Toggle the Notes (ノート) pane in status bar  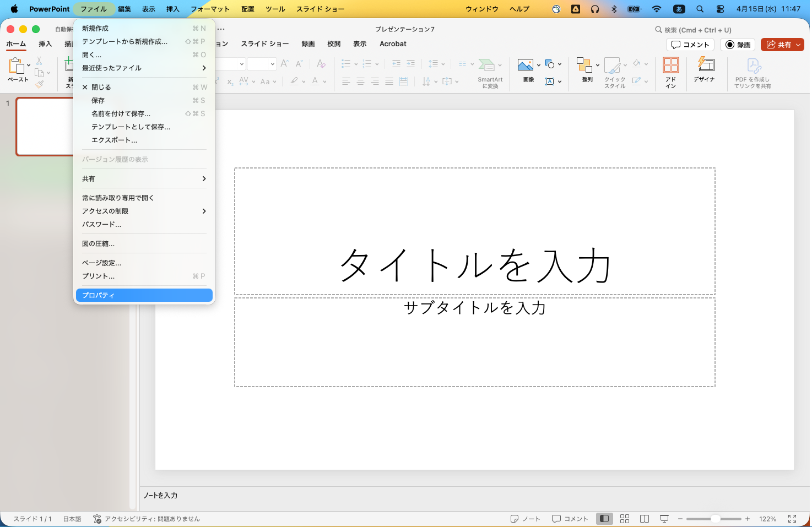526,519
